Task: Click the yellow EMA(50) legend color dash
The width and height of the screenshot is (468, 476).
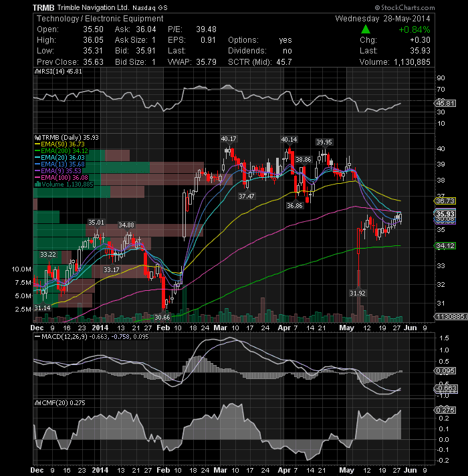Action: 37,144
